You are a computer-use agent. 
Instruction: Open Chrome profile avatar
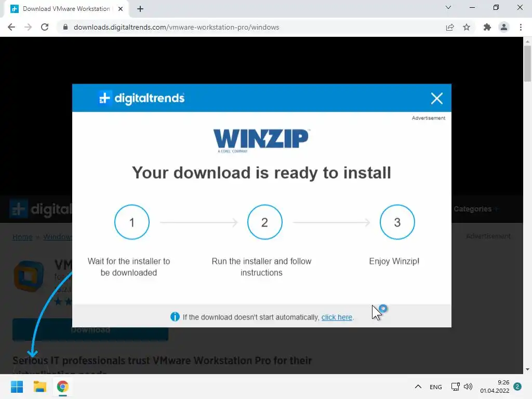[504, 27]
